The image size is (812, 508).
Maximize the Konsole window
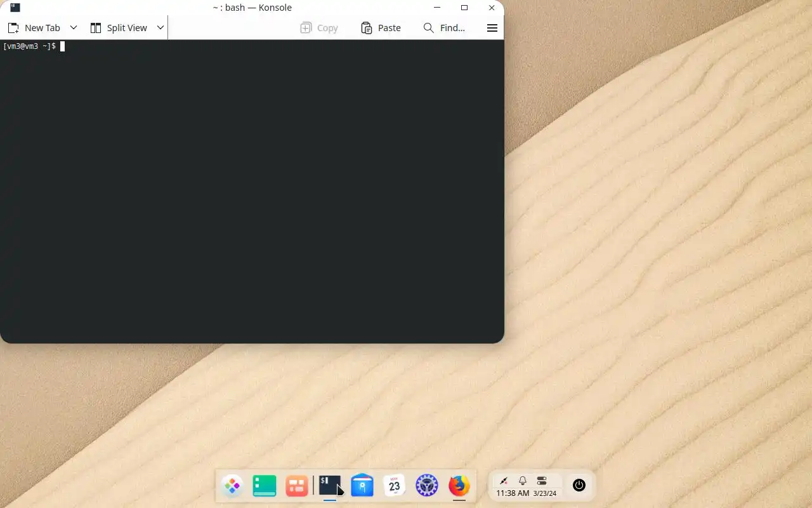point(464,8)
